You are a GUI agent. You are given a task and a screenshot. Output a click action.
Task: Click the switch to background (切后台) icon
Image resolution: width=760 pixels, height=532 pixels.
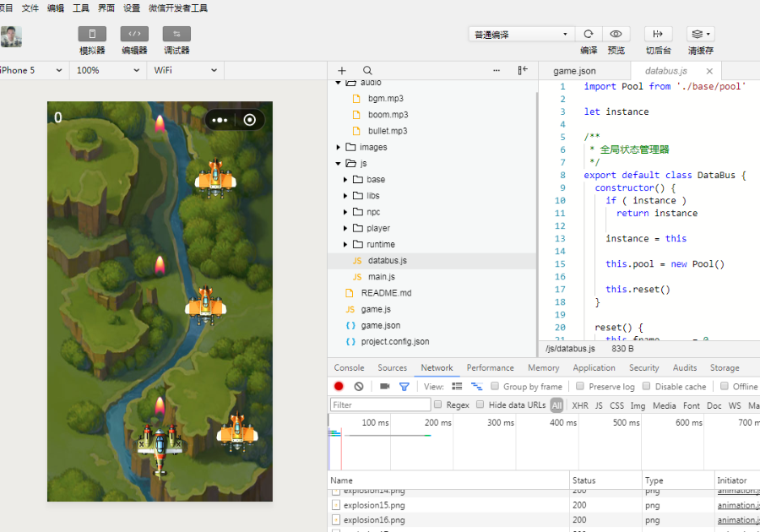click(x=658, y=34)
